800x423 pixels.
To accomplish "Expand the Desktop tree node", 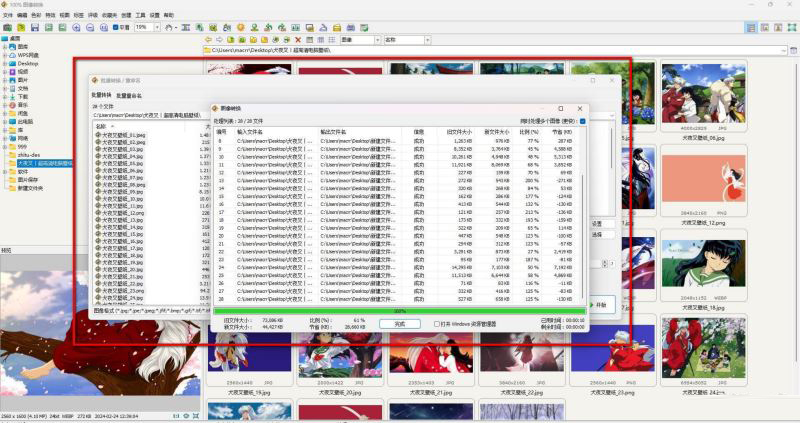I will (5, 63).
